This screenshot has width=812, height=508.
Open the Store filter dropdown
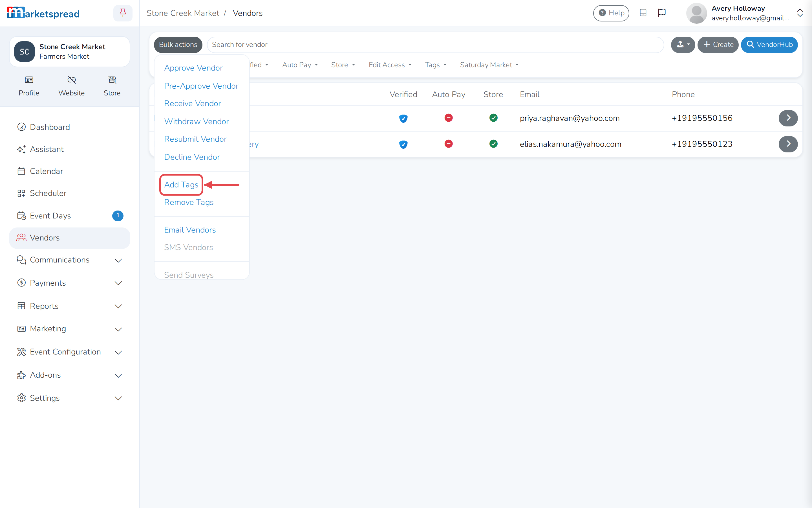[x=343, y=65]
